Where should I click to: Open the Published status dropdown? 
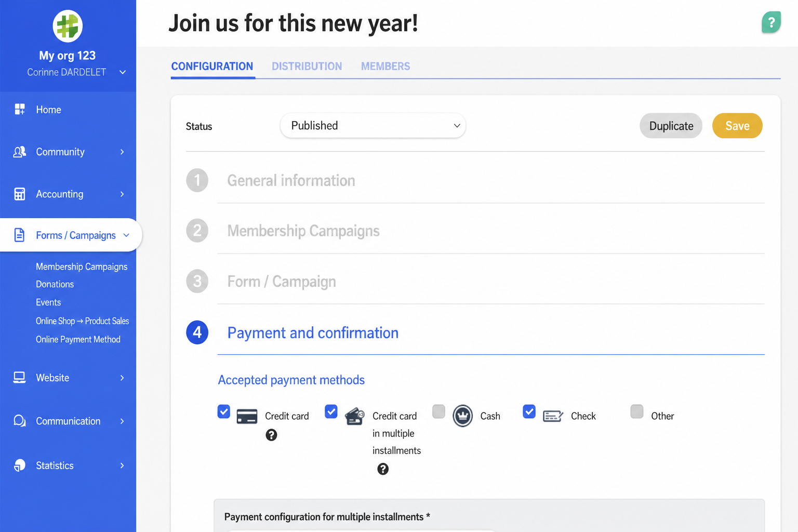(373, 126)
